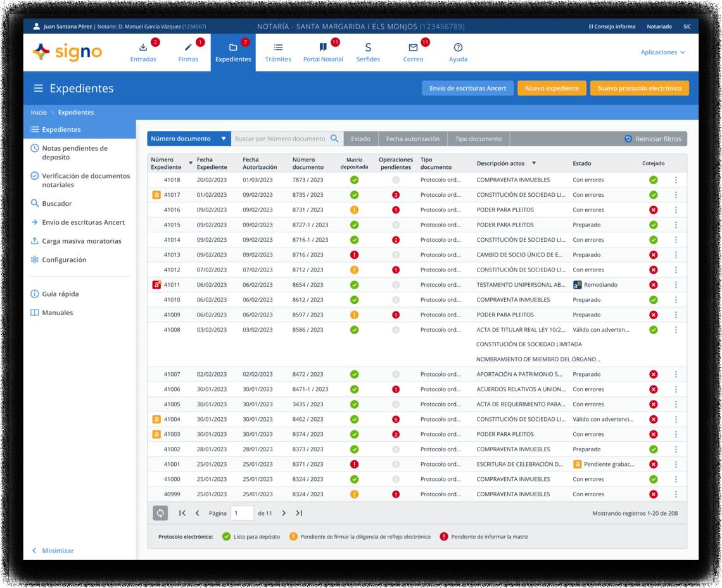Viewport: 722px width, 588px height.
Task: Toggle the hamburger menu beside Expedientes title
Action: [x=39, y=89]
